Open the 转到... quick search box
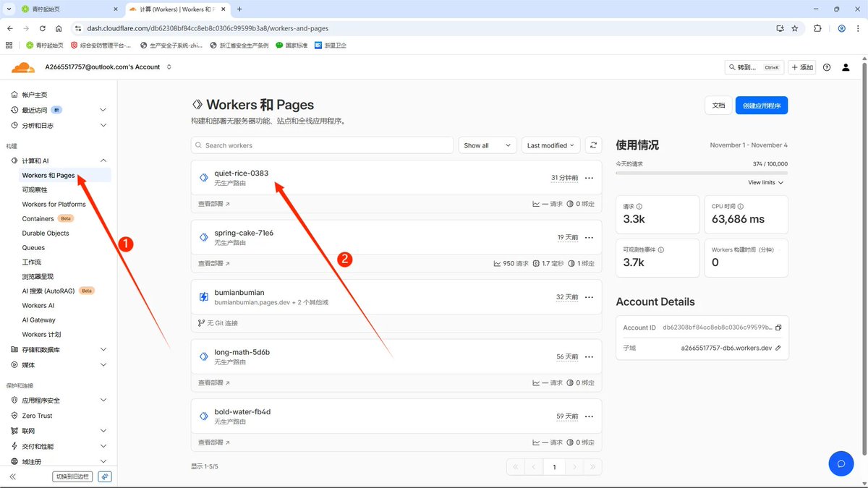The width and height of the screenshot is (868, 488). coord(754,67)
